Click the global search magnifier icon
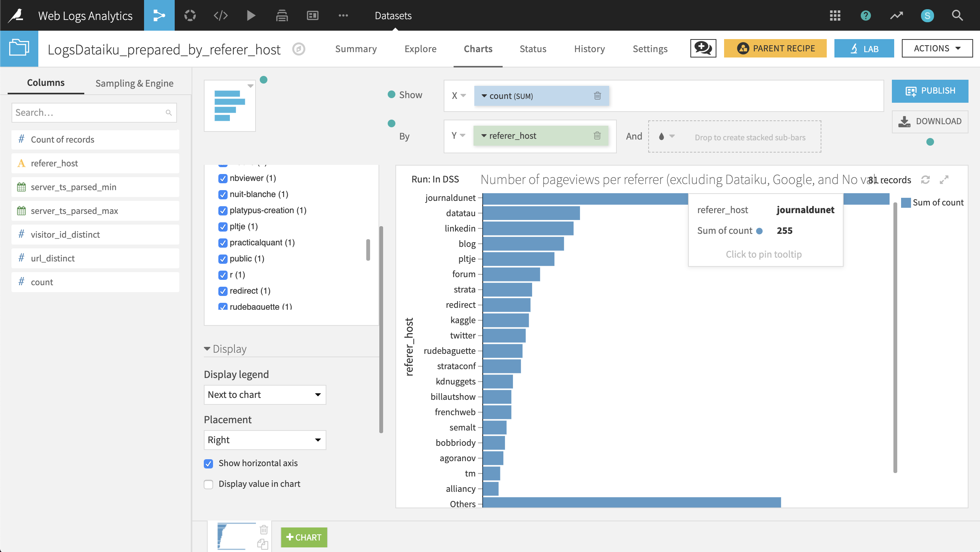 click(x=957, y=15)
